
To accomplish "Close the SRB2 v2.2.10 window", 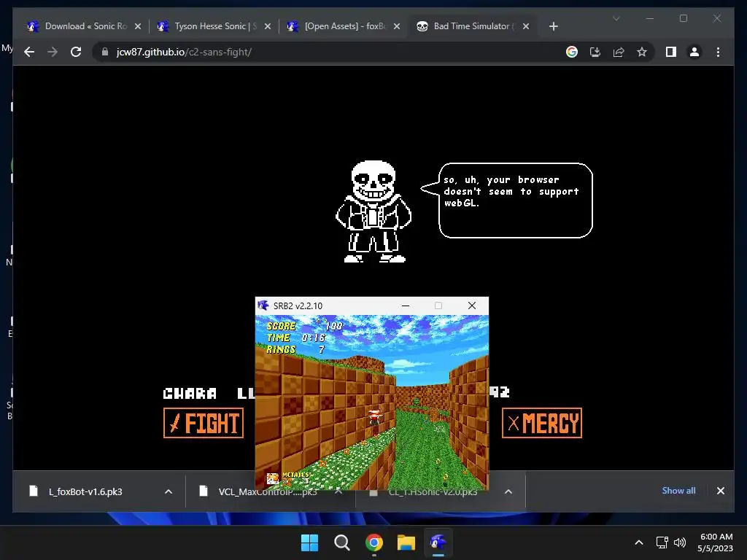I will [472, 306].
